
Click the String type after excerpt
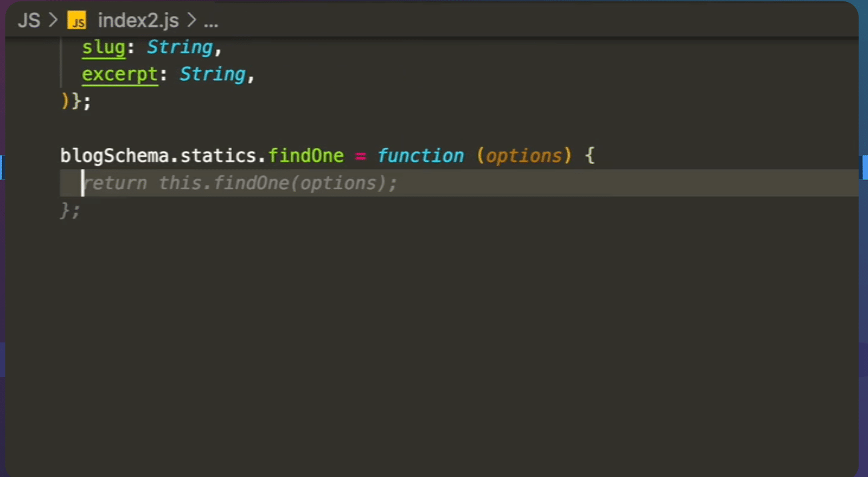coord(211,74)
